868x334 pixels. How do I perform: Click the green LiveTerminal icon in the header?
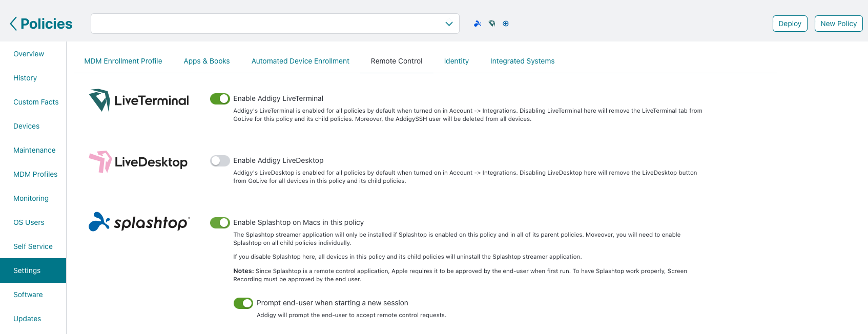tap(492, 24)
